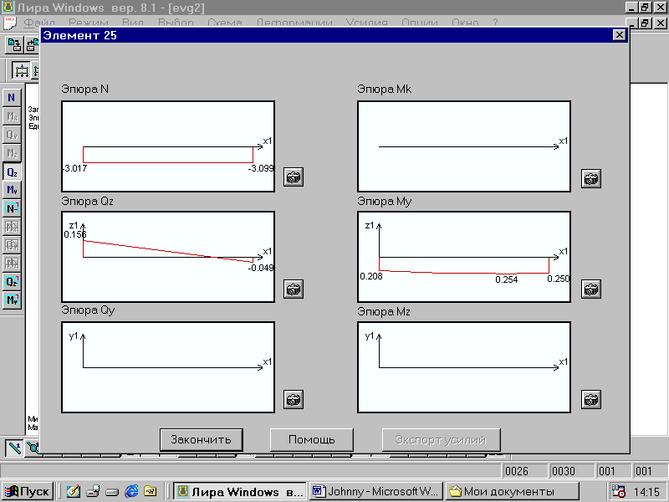This screenshot has width=669, height=502.
Task: Click the greyed Mz diagram tool in the left toolbar
Action: pyautogui.click(x=12, y=153)
